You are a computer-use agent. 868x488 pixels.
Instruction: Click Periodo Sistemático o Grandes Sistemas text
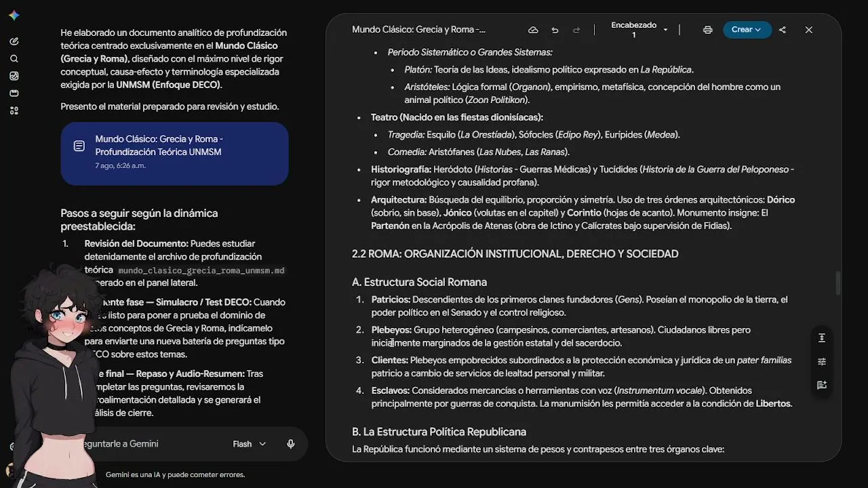coord(470,52)
